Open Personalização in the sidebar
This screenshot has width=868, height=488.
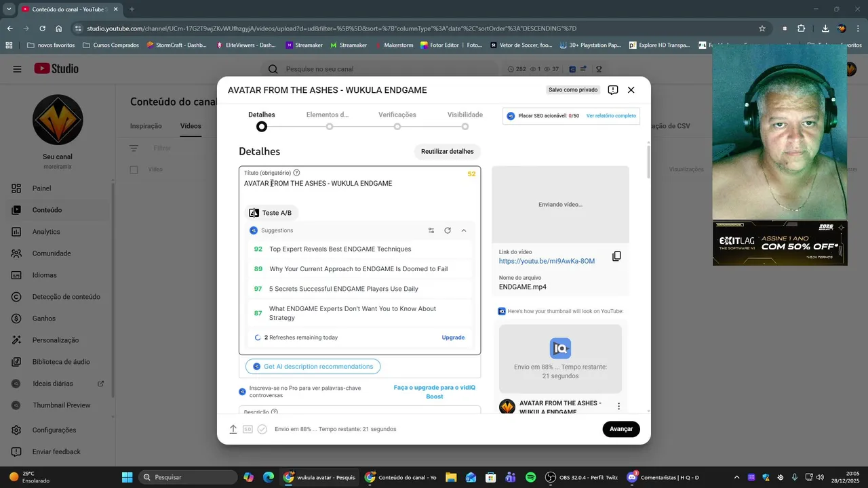(58, 340)
